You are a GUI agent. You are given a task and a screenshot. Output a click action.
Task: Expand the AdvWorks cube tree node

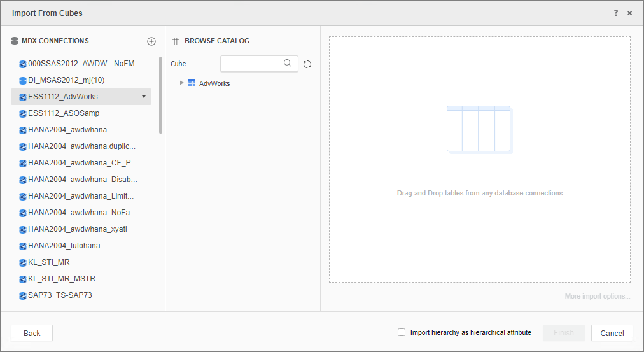pyautogui.click(x=182, y=83)
